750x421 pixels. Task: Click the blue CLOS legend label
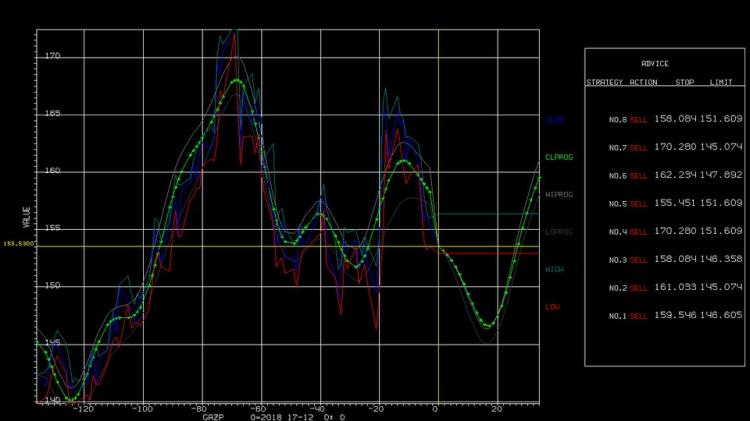(x=554, y=120)
